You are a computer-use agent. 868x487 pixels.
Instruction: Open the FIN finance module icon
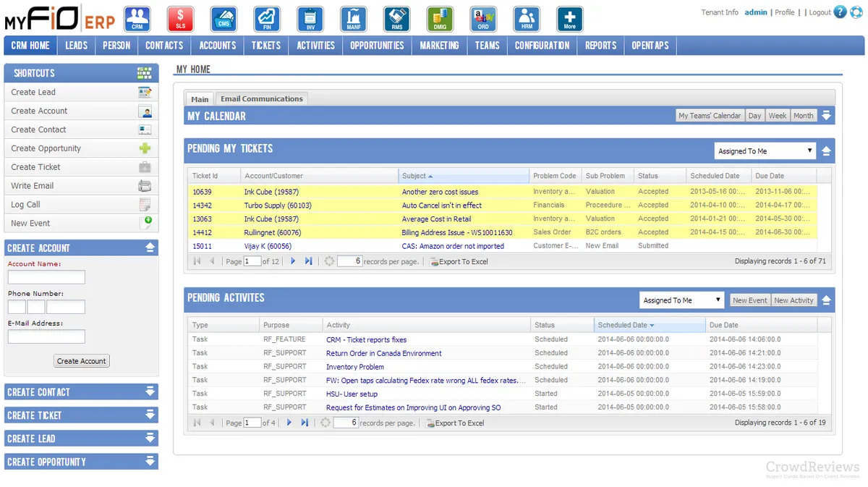coord(267,19)
